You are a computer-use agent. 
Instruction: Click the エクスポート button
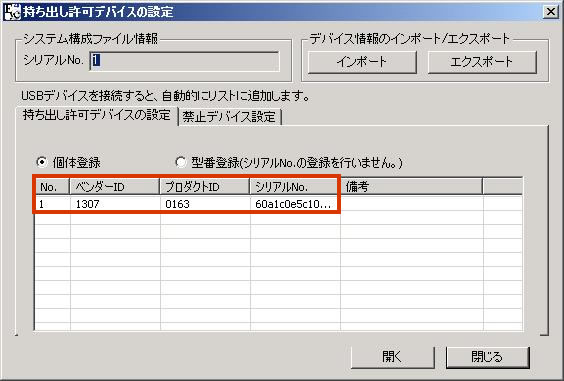tap(482, 62)
